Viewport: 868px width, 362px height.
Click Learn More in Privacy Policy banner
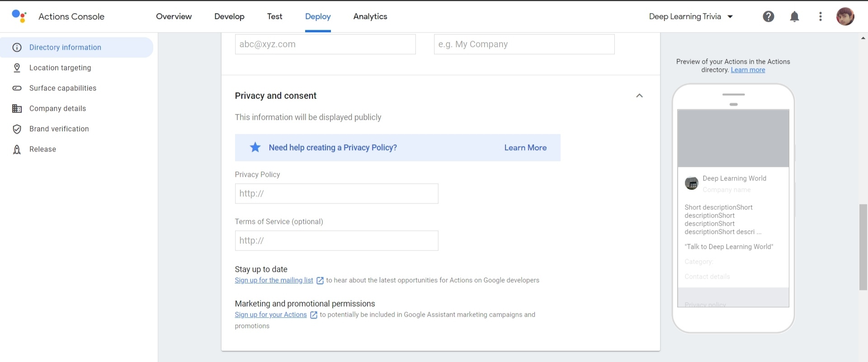[x=525, y=148]
